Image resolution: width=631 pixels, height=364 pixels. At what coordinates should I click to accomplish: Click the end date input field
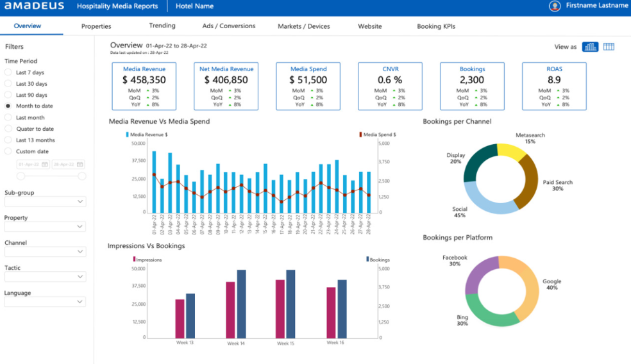tap(68, 164)
